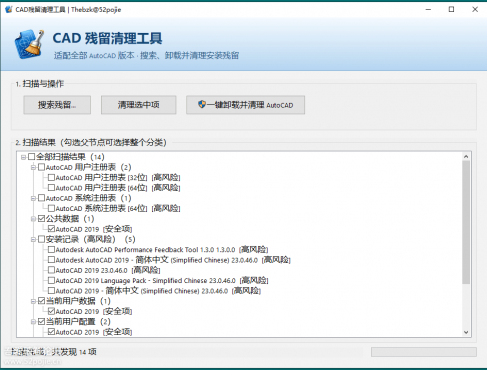Check AutoCAD 2019 23.0.46.0 [高风险] checkbox
Image resolution: width=487 pixels, height=370 pixels.
(51, 270)
